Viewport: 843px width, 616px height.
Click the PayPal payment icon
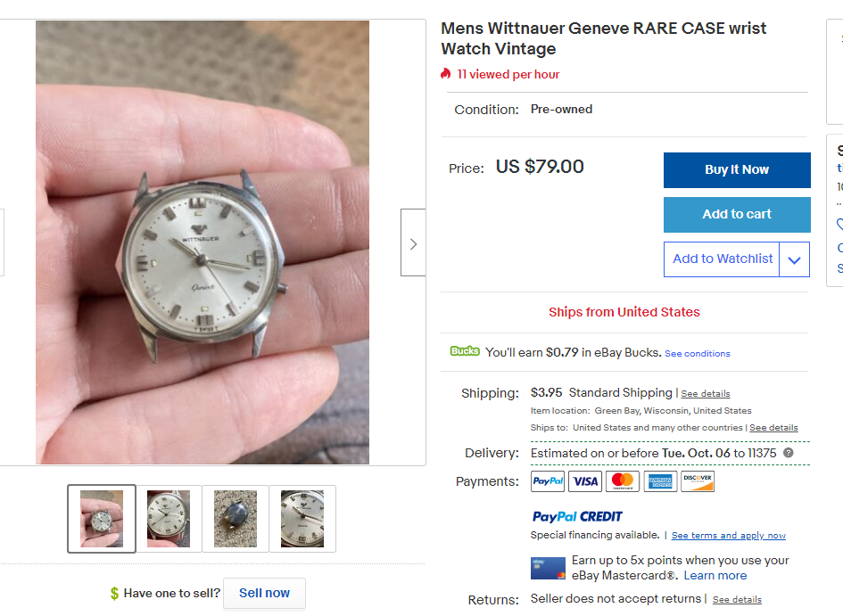pos(548,481)
